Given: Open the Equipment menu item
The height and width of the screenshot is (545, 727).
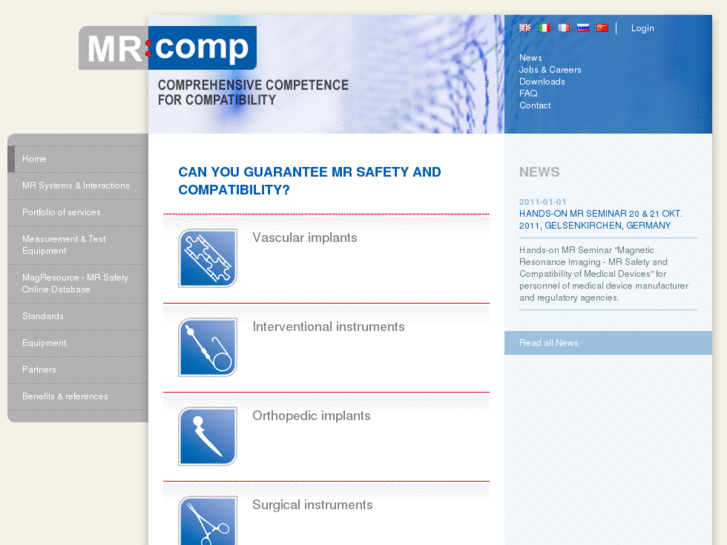Looking at the screenshot, I should pyautogui.click(x=78, y=343).
